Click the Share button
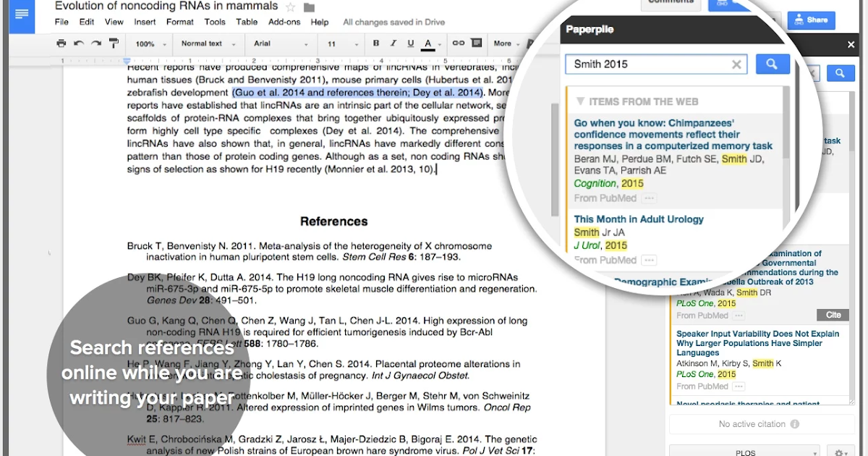 point(811,20)
